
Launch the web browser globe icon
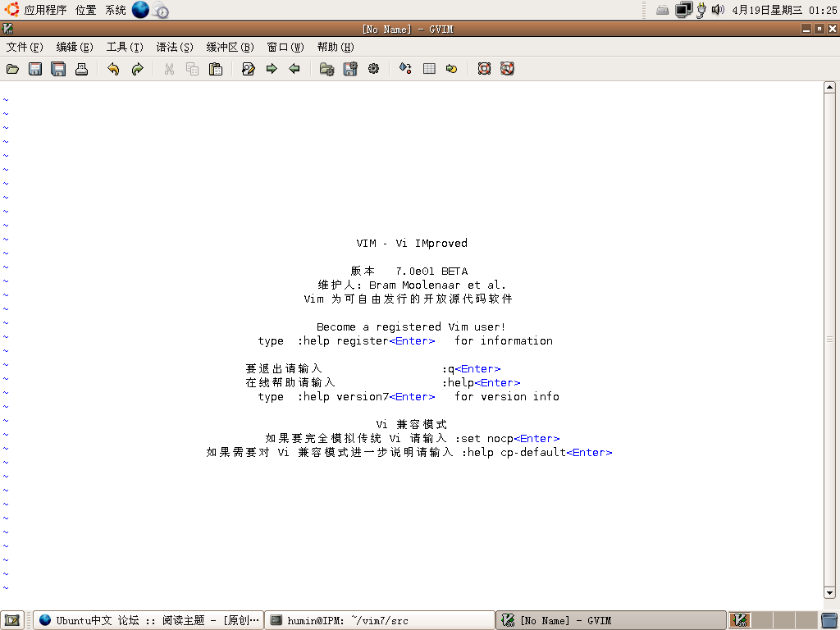[x=140, y=10]
